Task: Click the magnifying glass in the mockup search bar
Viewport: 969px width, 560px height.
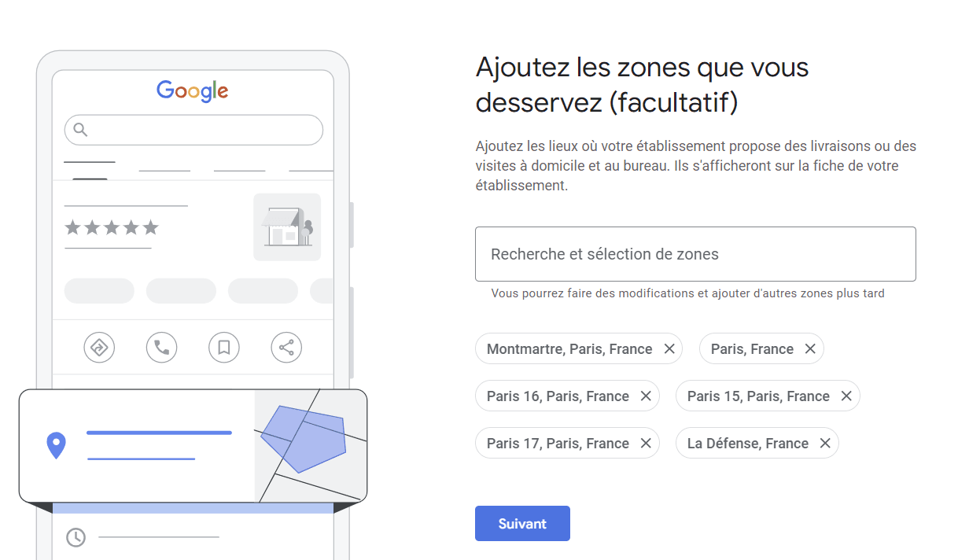Action: click(80, 130)
